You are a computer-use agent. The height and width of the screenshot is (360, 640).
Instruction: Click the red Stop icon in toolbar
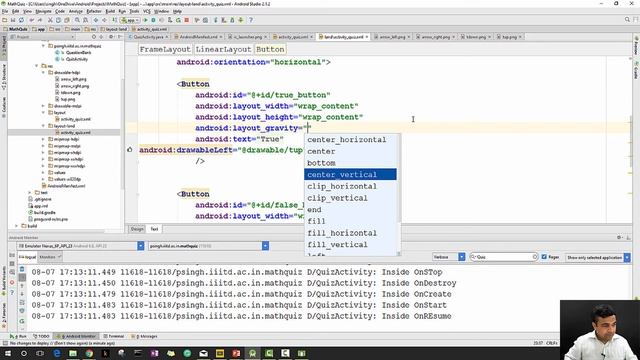[x=187, y=20]
